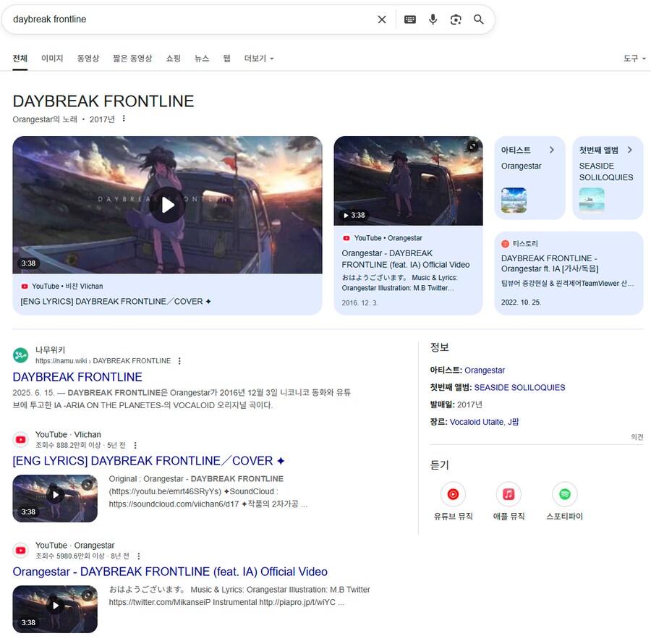The width and height of the screenshot is (651, 644).
Task: Click the 의견 feedback link
Action: tap(637, 437)
